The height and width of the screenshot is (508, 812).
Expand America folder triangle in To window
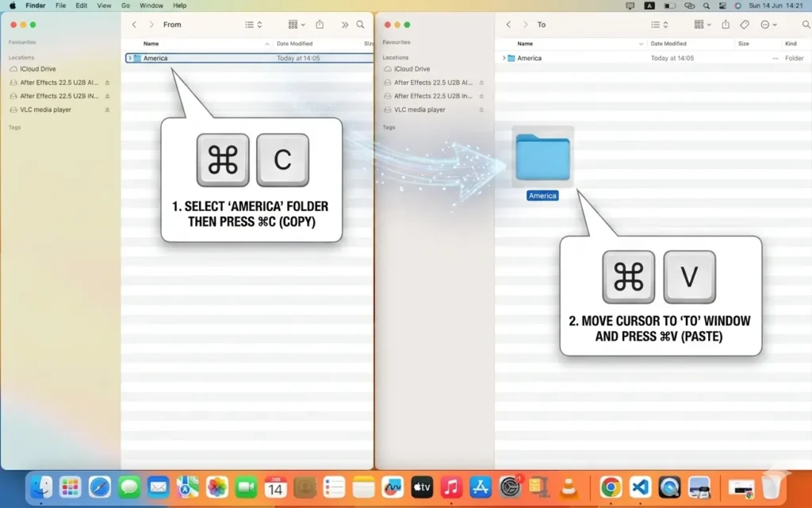[504, 58]
